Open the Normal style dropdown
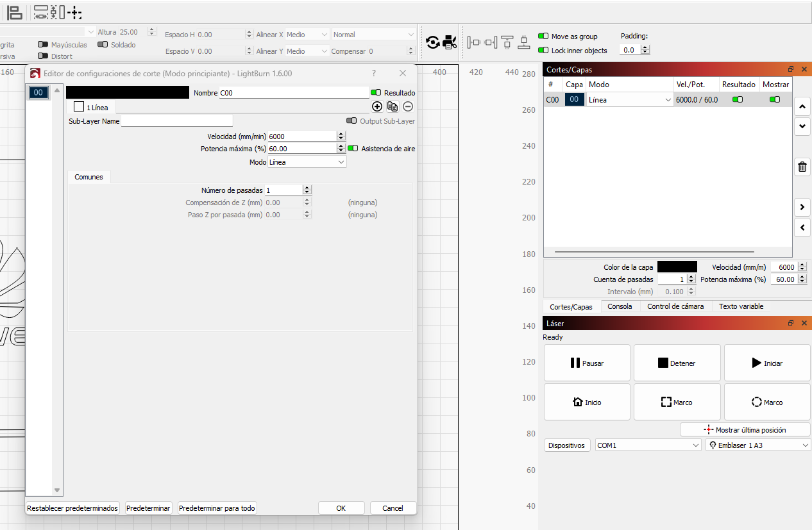The height and width of the screenshot is (530, 812). pyautogui.click(x=374, y=35)
